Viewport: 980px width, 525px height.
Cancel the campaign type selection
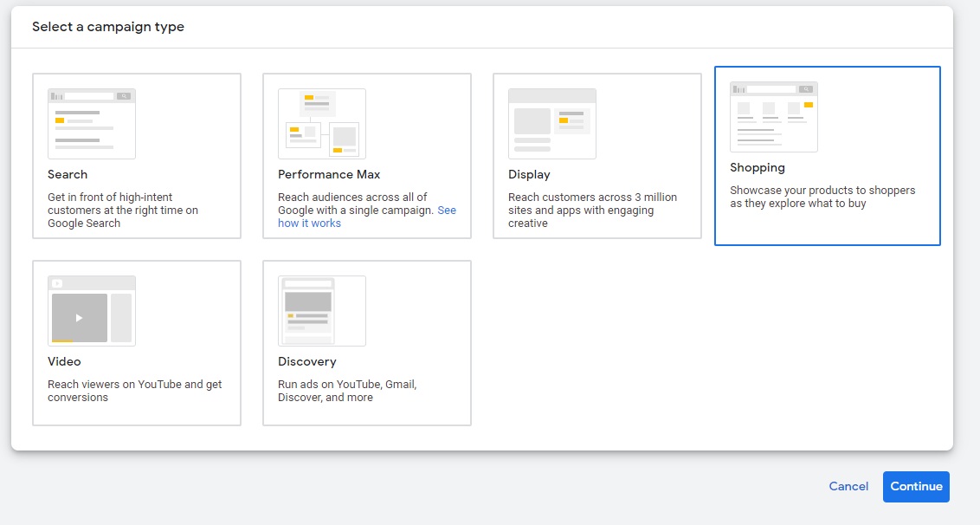(x=848, y=486)
